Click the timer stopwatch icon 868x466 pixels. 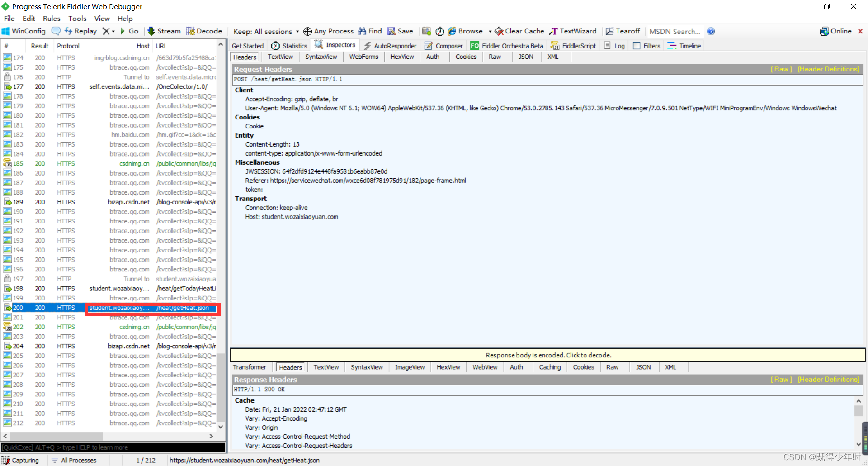click(440, 31)
